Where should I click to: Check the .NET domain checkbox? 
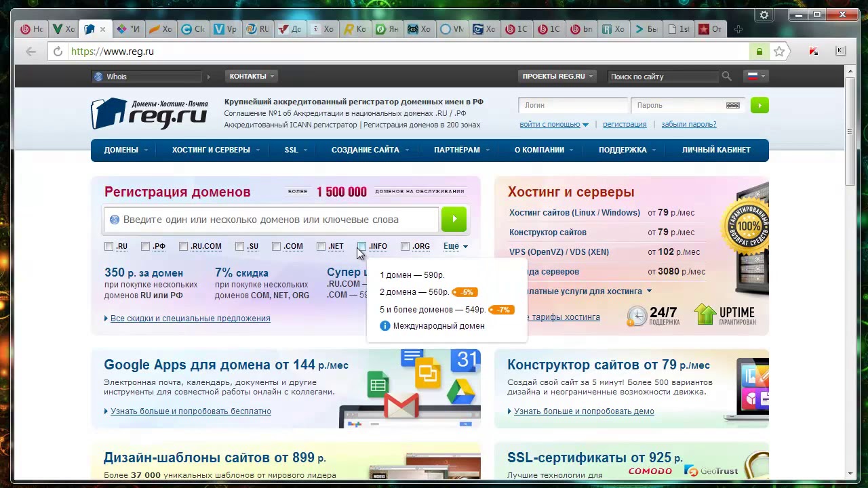(321, 247)
